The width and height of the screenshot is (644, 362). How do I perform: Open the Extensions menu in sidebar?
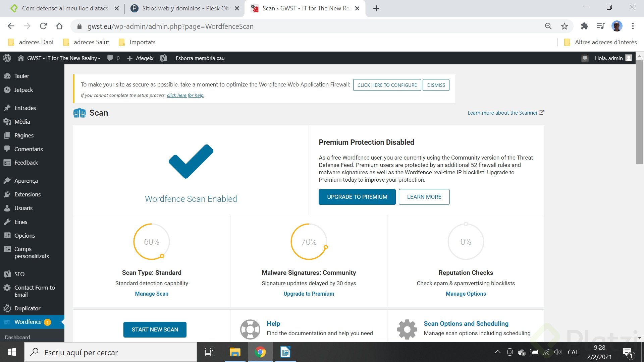point(27,194)
